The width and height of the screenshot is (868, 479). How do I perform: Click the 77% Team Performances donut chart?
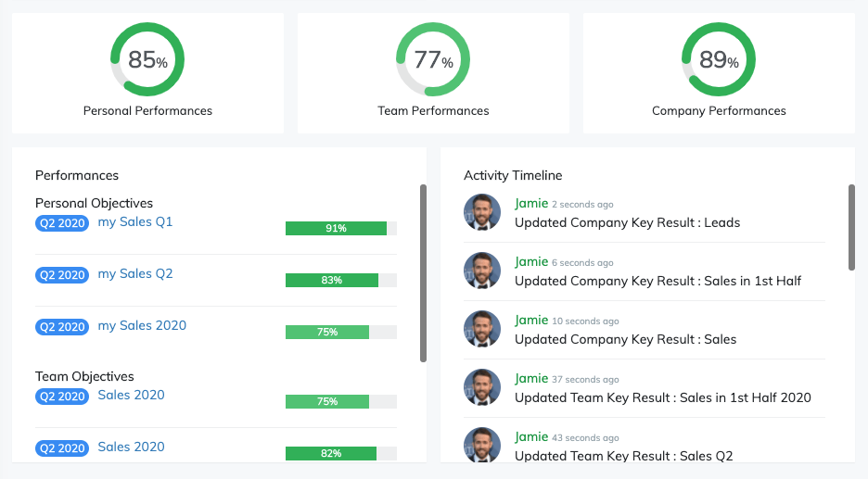pyautogui.click(x=433, y=59)
